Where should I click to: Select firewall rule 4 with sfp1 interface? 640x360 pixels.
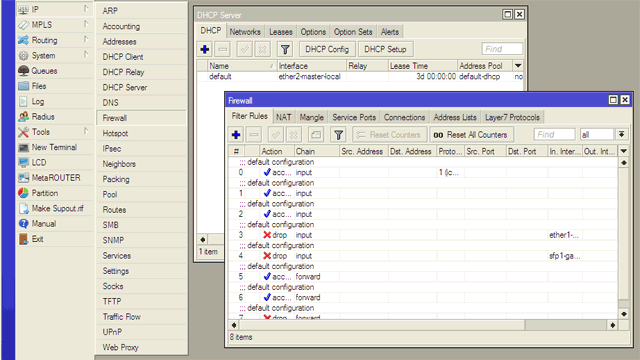[422, 256]
